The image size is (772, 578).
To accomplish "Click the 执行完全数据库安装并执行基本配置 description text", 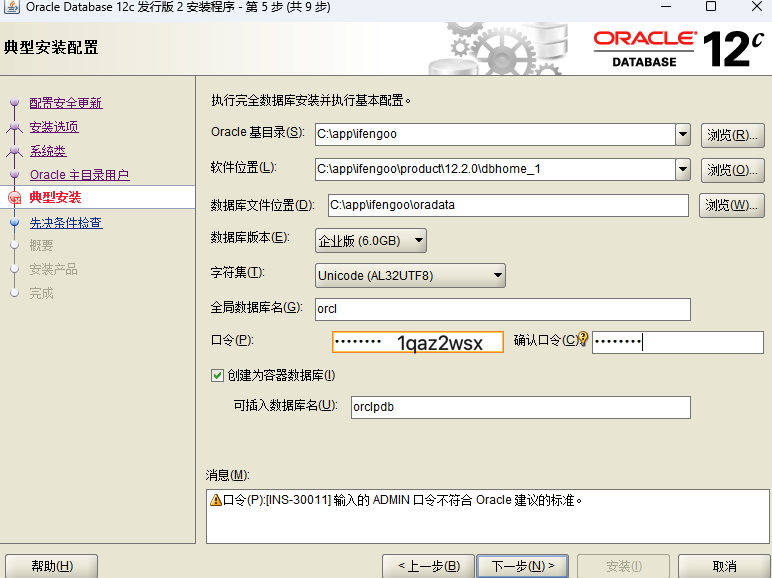I will [311, 100].
